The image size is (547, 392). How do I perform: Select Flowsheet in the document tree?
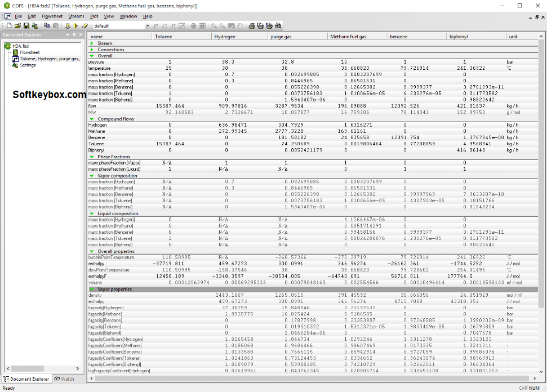[30, 52]
